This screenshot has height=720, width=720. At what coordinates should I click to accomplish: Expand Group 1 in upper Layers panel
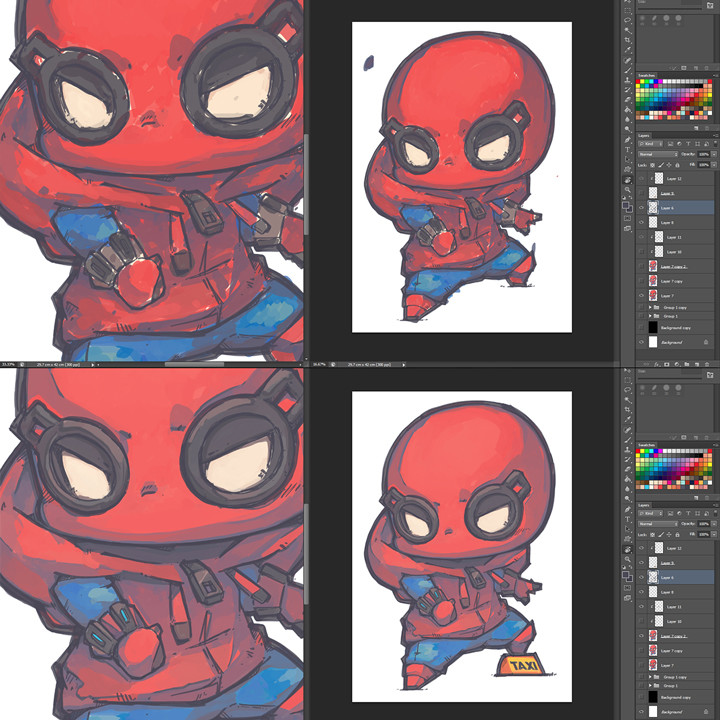click(650, 316)
